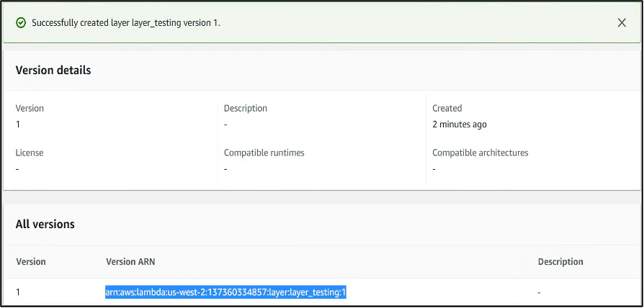
Task: Select version 1 in the versions table
Action: coord(18,292)
